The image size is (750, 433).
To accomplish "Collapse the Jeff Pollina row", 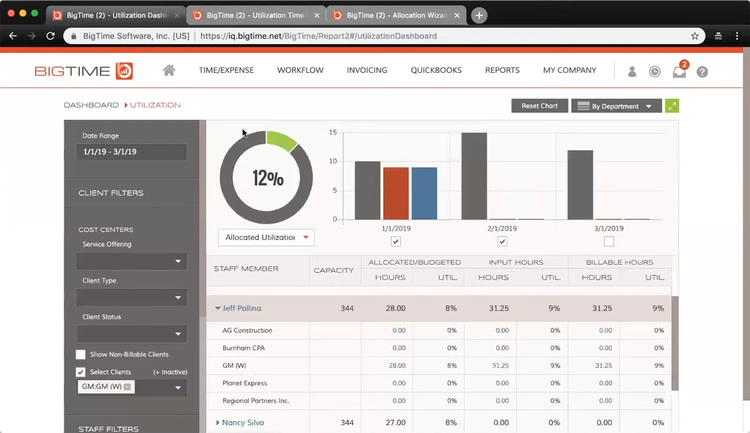I will click(x=218, y=308).
